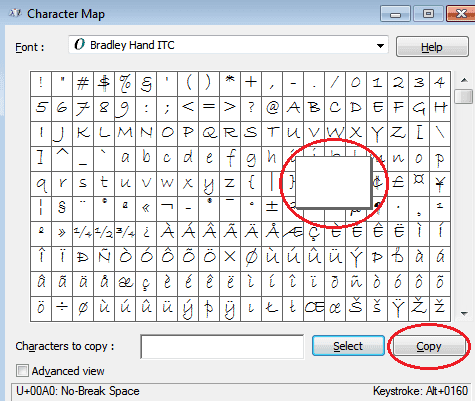
Task: Select the digit 7 character
Action: pyautogui.click(x=83, y=108)
